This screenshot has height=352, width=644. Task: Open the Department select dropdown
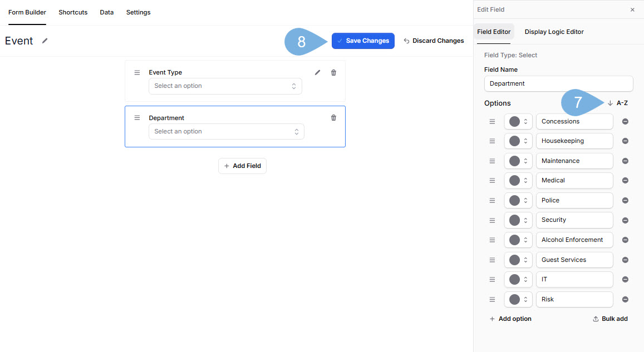click(x=227, y=132)
